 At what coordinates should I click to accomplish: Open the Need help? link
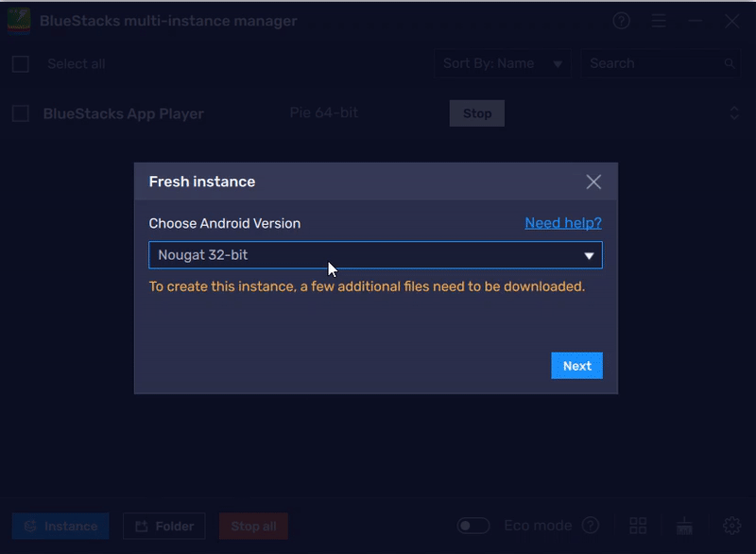[x=563, y=223]
